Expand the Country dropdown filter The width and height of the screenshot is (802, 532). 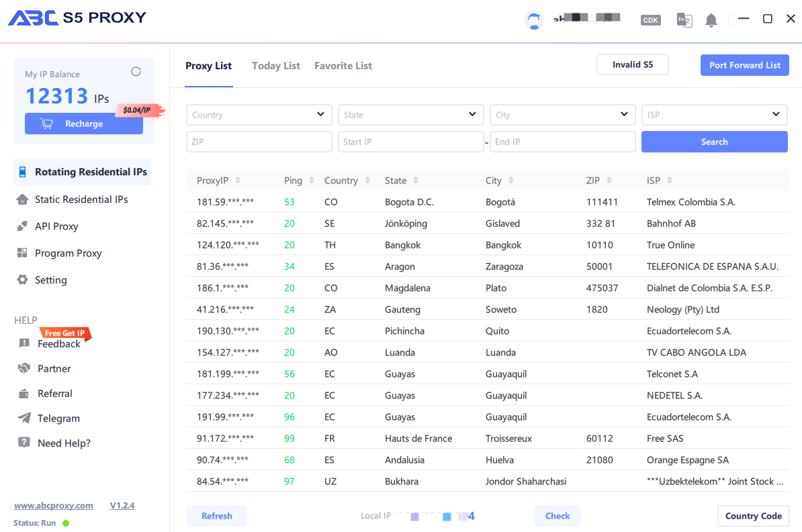point(259,115)
